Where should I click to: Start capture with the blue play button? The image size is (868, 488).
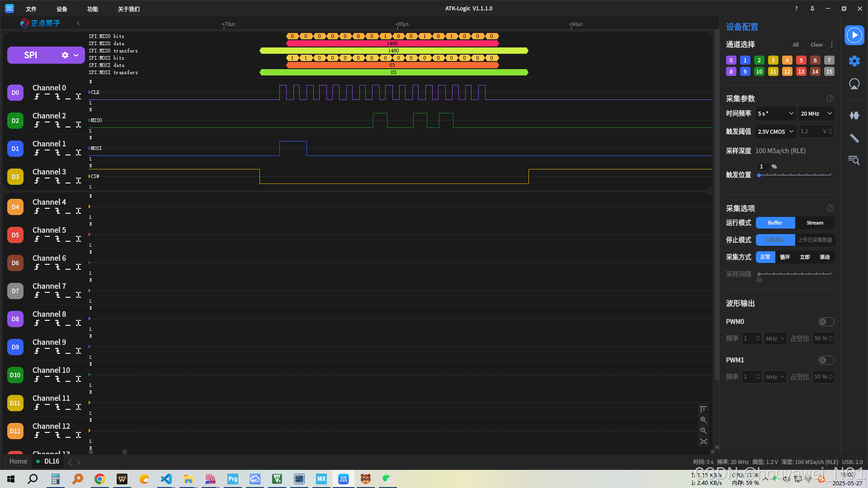[x=854, y=35]
